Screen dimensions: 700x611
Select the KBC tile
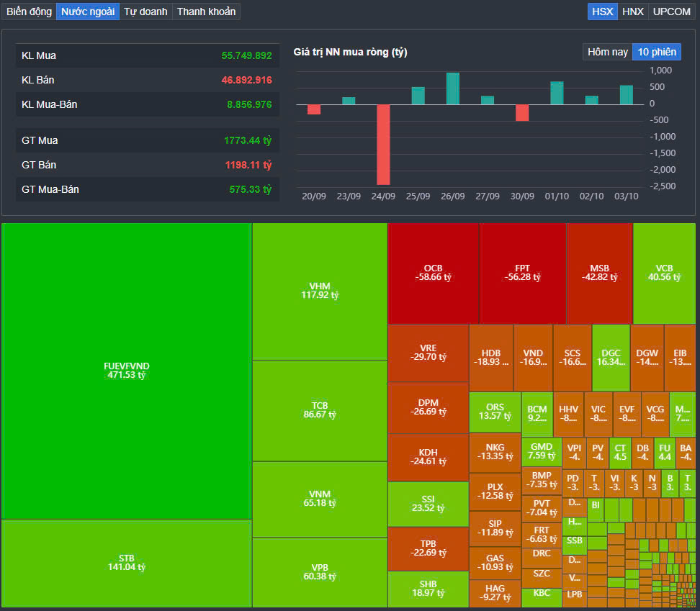click(x=542, y=597)
